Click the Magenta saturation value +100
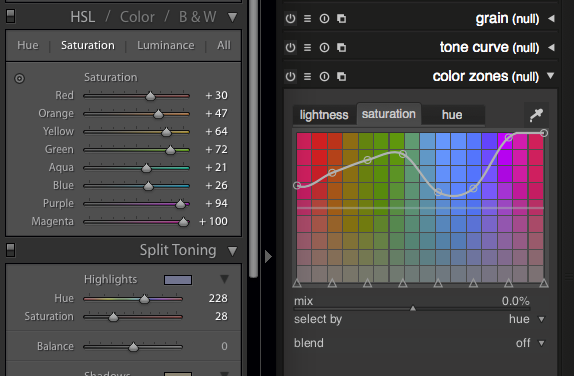Viewport: 574px width, 376px height. (213, 221)
